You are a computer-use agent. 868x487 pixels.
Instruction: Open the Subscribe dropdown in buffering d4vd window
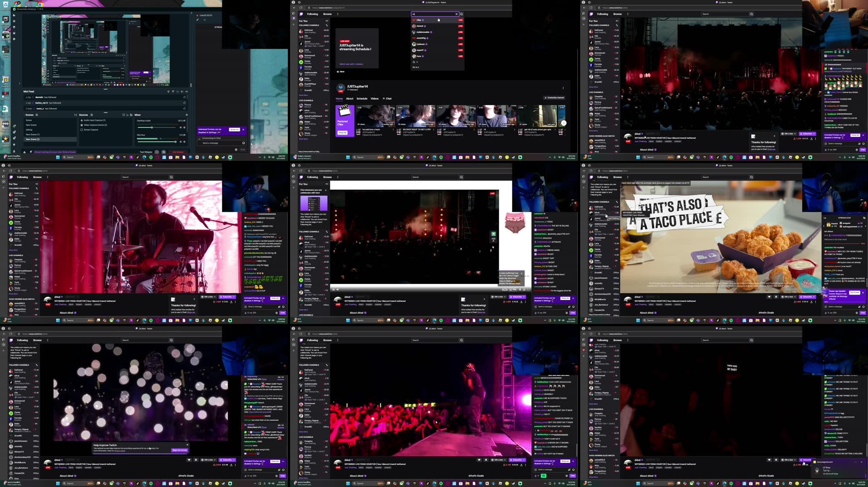[x=517, y=297]
